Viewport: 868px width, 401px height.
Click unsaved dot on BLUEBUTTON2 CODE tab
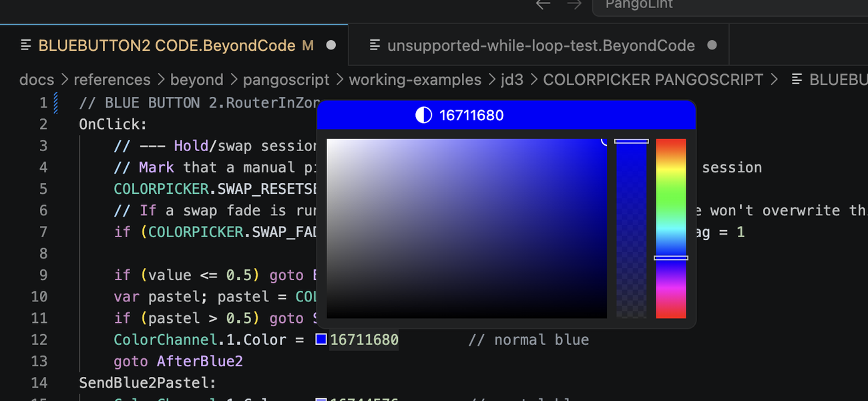point(331,45)
